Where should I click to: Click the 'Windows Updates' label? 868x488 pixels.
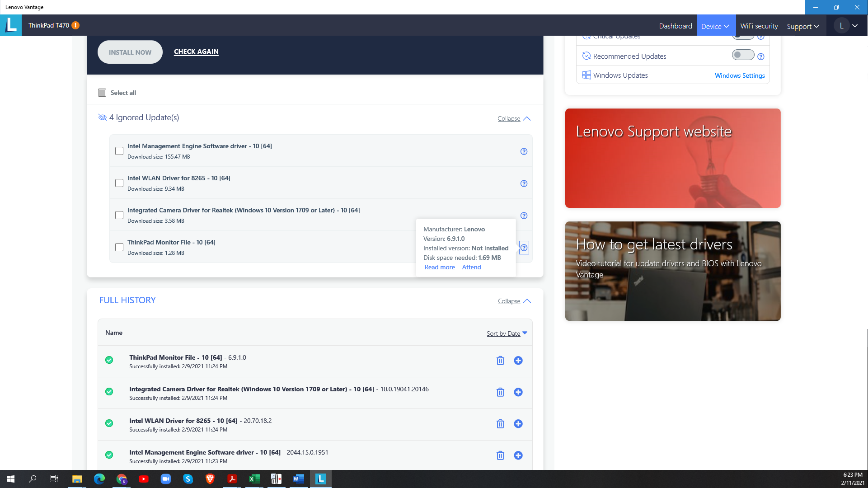tap(620, 75)
